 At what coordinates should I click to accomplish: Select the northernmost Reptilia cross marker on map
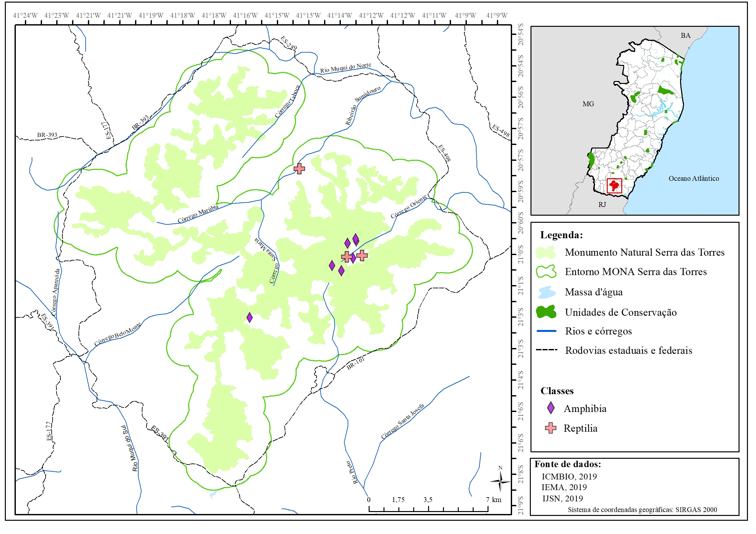coord(299,169)
